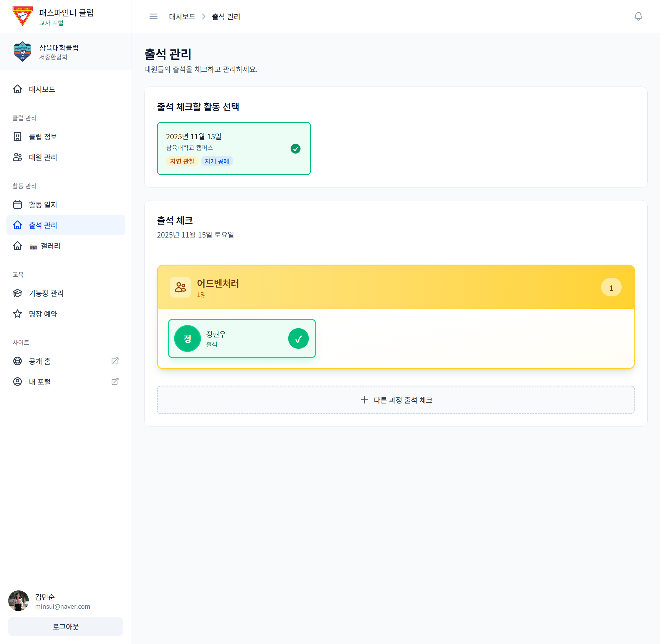Select the 기능장 관리 graduation icon
Screen dimensions: 660x644
coord(18,293)
